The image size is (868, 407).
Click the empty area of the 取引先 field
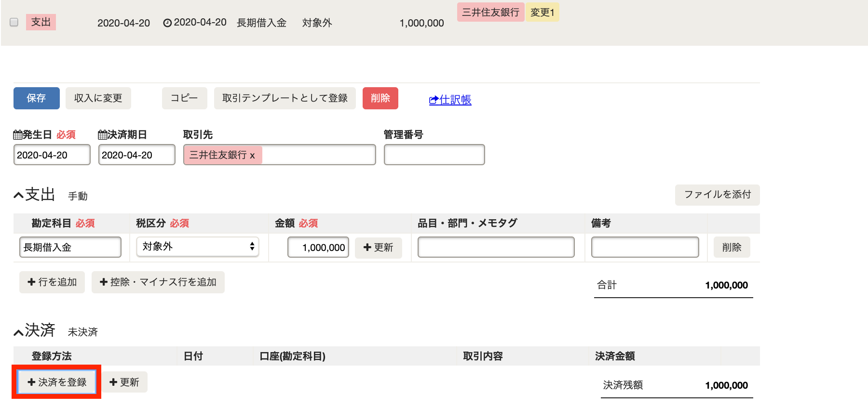click(318, 155)
